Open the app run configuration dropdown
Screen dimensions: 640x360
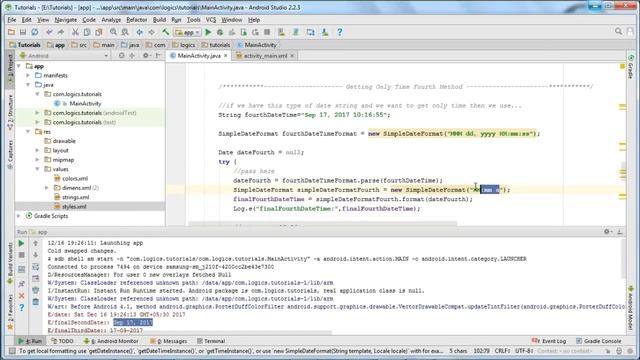click(x=187, y=32)
